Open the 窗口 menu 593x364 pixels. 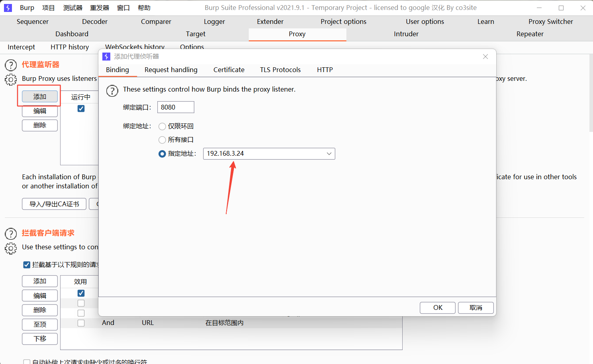coord(123,8)
